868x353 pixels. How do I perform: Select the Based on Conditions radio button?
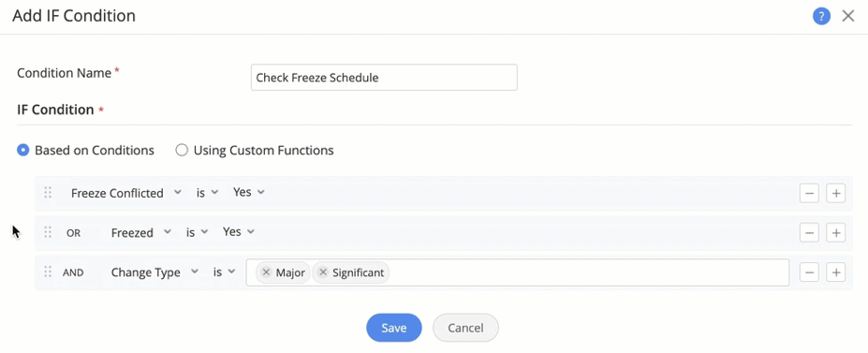[x=22, y=150]
